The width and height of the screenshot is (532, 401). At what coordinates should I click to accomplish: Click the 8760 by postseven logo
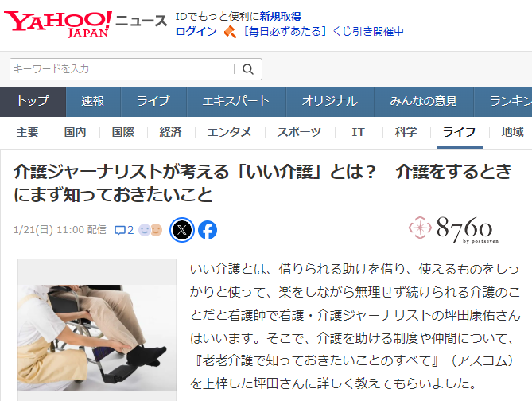click(x=453, y=229)
